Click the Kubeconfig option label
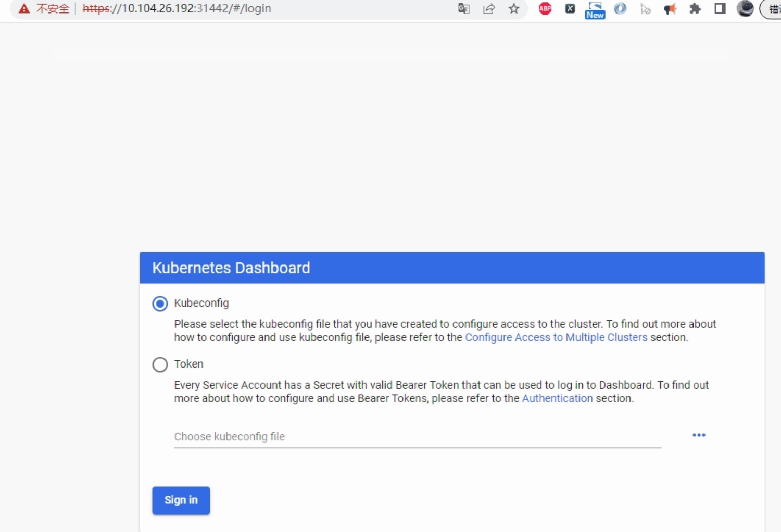Screen dimensions: 781x532 [201, 303]
